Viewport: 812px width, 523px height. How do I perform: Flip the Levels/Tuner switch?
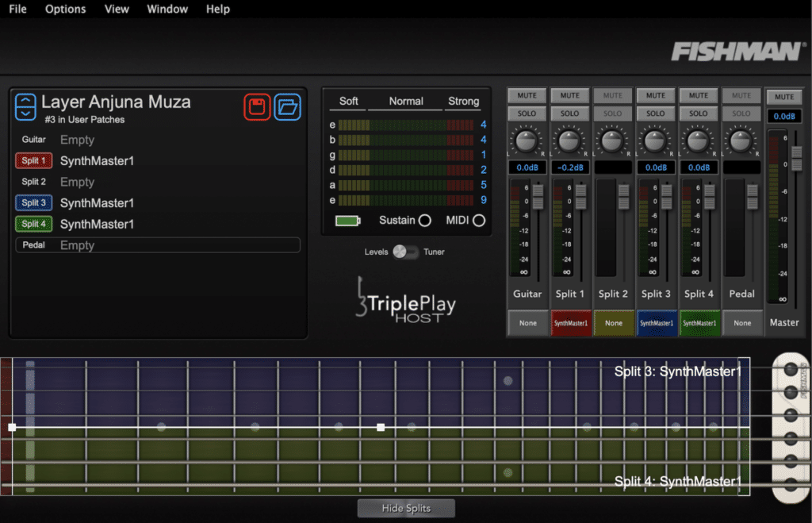coord(405,252)
